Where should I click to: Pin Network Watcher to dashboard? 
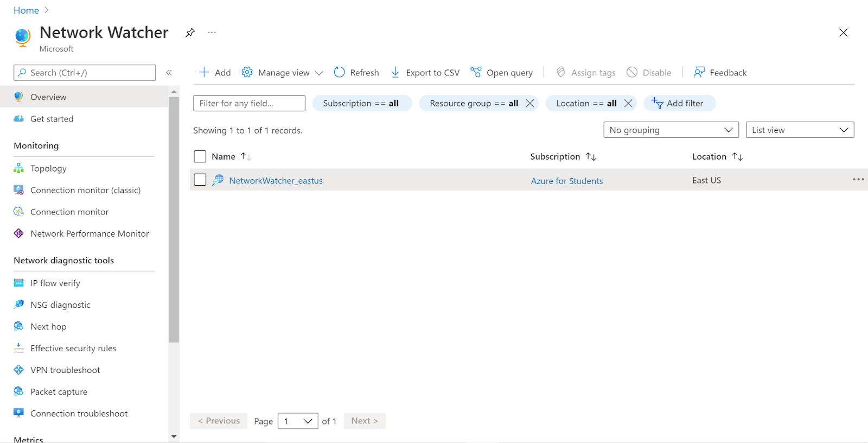190,33
